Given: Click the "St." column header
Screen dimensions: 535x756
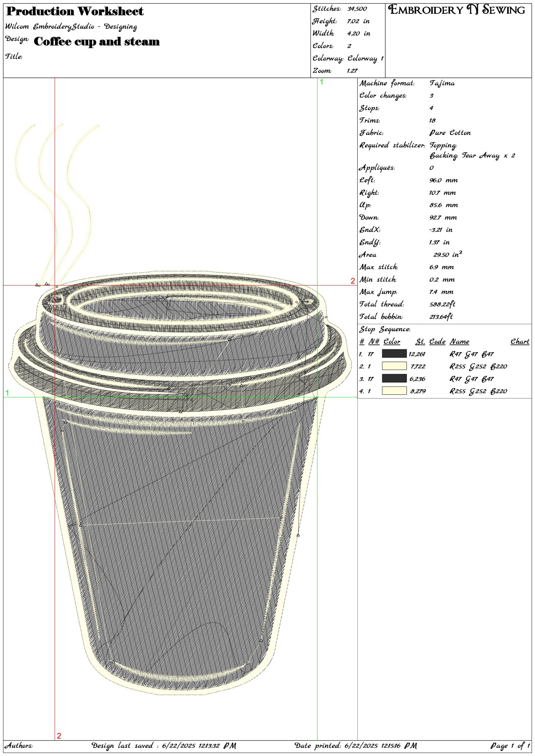Looking at the screenshot, I should click(420, 341).
